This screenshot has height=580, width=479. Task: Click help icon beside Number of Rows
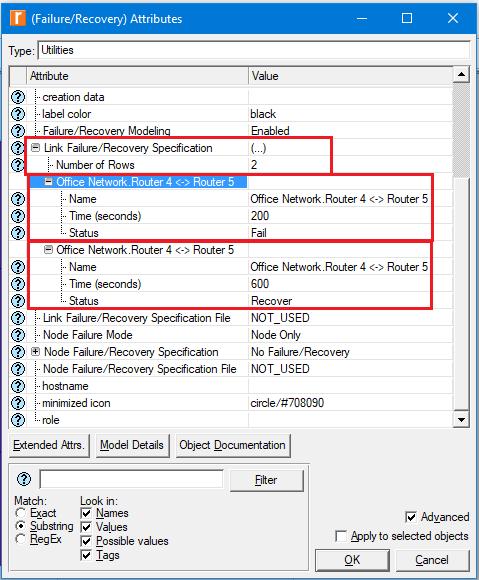pos(18,165)
